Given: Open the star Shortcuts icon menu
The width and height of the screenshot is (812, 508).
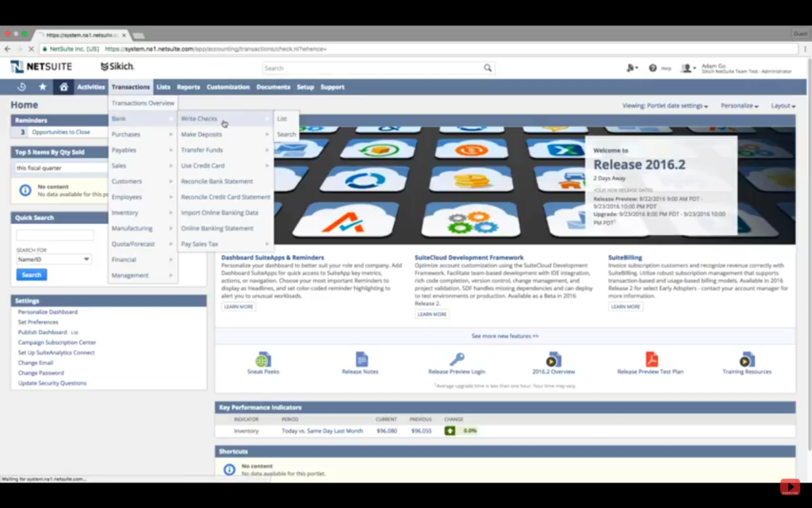Looking at the screenshot, I should coord(42,87).
